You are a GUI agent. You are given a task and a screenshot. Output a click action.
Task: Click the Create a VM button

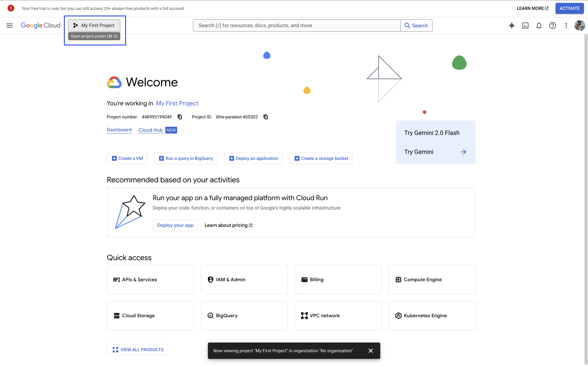point(127,158)
